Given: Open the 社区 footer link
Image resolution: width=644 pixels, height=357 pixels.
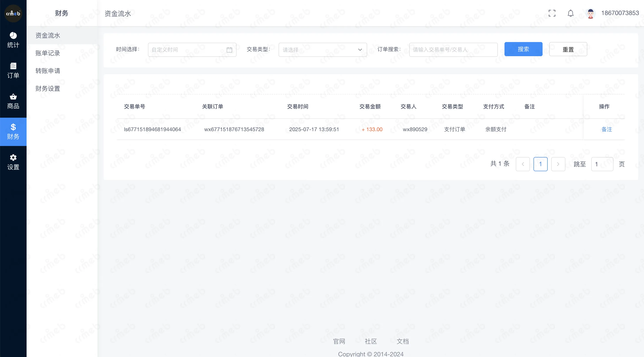Looking at the screenshot, I should 371,341.
